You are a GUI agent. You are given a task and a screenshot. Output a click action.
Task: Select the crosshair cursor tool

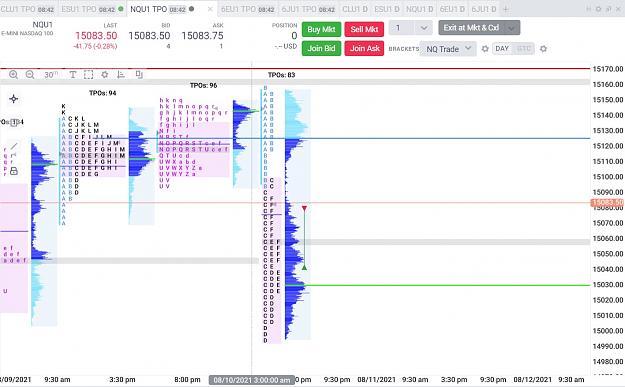coord(14,99)
